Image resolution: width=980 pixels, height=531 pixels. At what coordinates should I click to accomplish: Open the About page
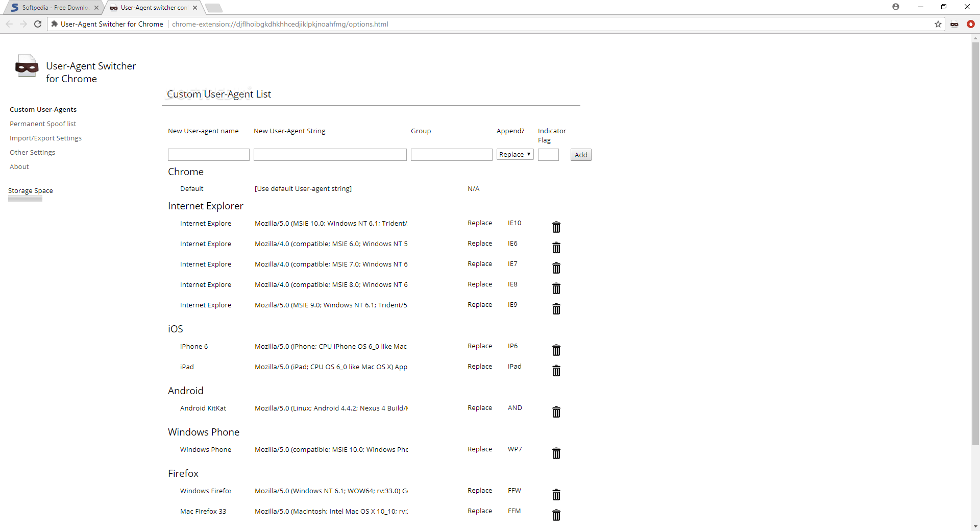coord(19,166)
